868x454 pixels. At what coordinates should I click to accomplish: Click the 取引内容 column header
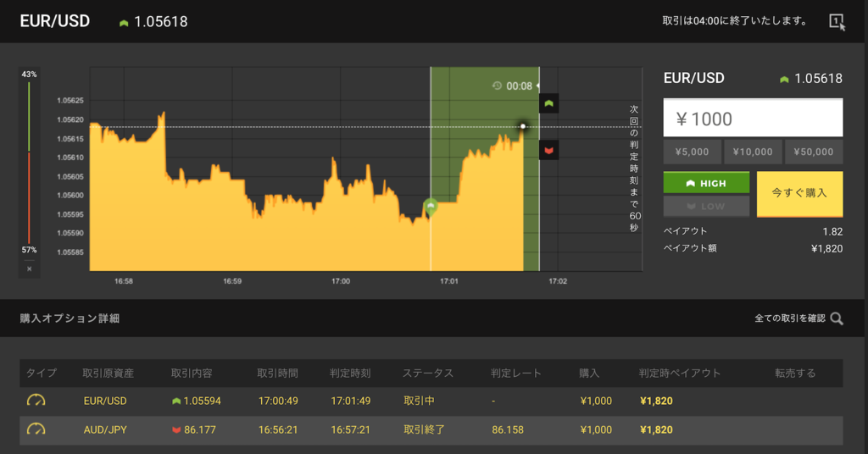click(x=192, y=374)
